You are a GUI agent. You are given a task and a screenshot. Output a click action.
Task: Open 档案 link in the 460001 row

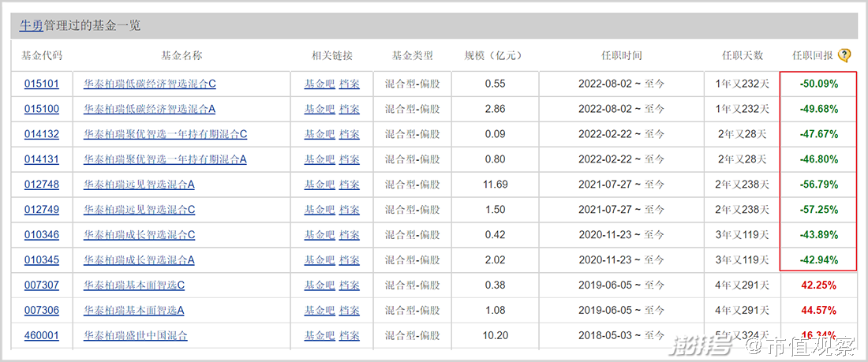[x=350, y=335]
